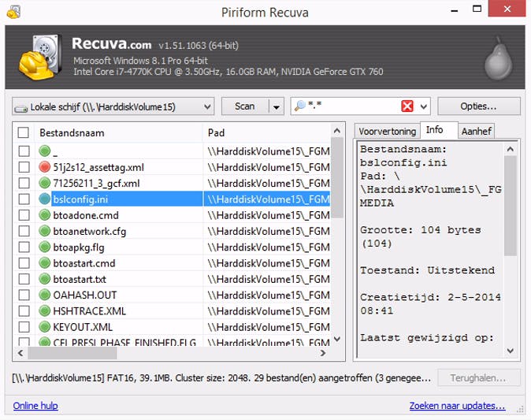The width and height of the screenshot is (531, 420).
Task: Open the Lokale schijf drive dropdown
Action: [x=113, y=106]
